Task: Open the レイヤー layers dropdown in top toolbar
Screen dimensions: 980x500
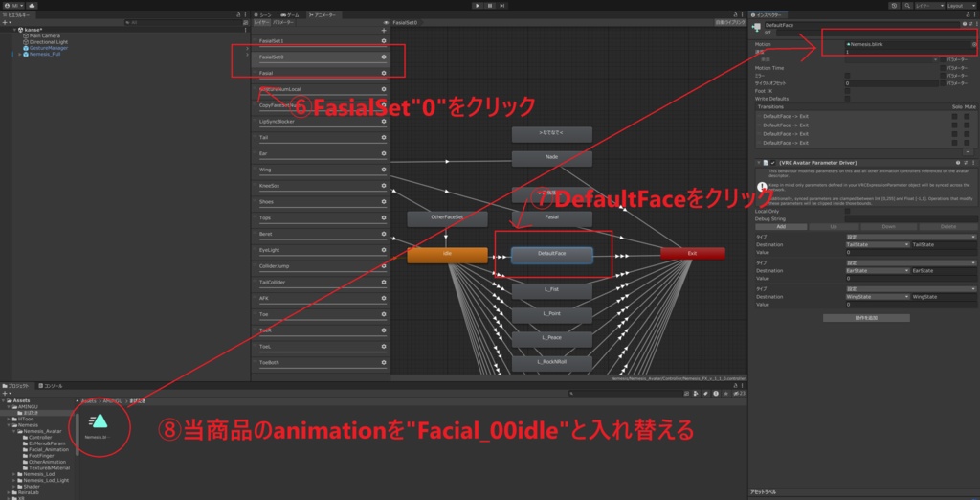Action: (928, 5)
